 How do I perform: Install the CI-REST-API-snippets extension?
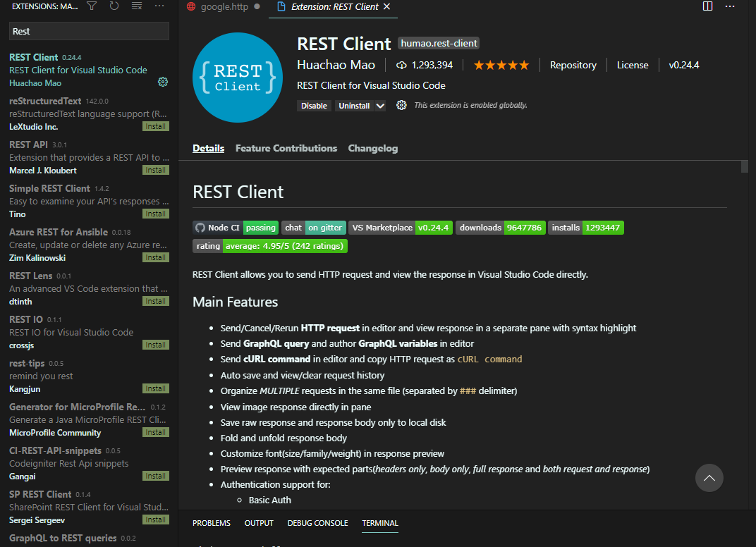click(156, 476)
